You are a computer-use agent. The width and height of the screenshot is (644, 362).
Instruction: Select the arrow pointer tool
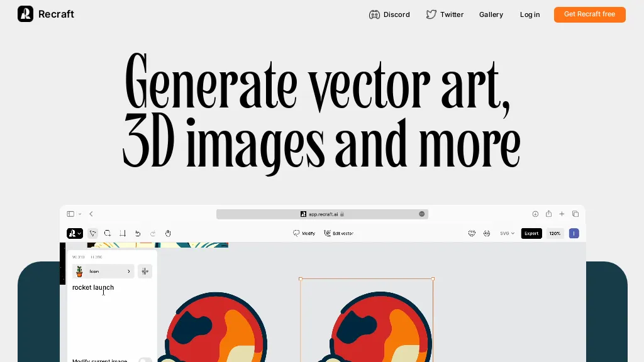(x=93, y=233)
